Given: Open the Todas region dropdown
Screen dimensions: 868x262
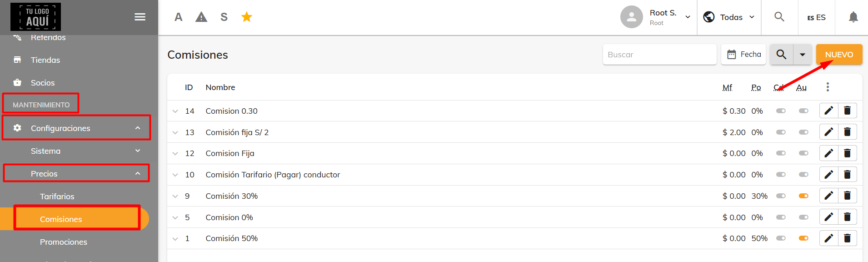Looking at the screenshot, I should 729,17.
